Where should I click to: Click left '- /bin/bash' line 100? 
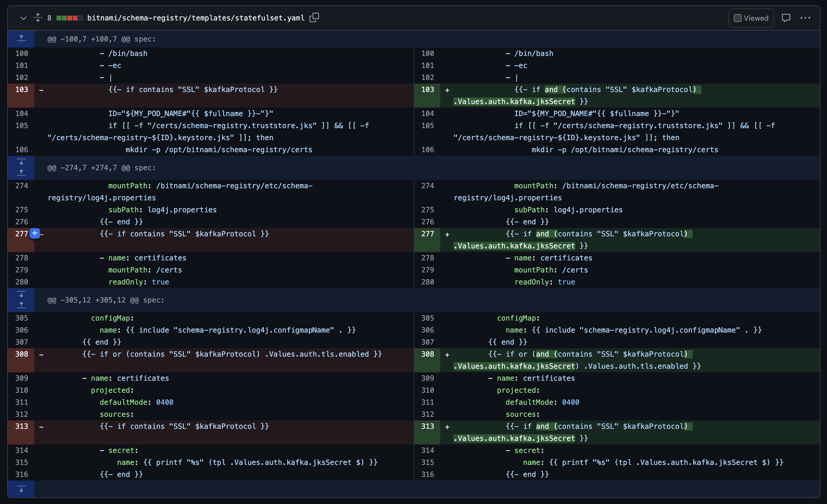(x=124, y=53)
